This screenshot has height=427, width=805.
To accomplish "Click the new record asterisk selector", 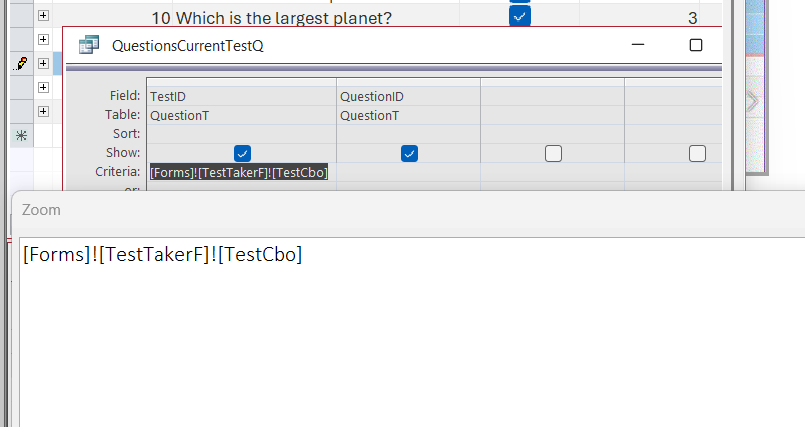I will coord(20,134).
